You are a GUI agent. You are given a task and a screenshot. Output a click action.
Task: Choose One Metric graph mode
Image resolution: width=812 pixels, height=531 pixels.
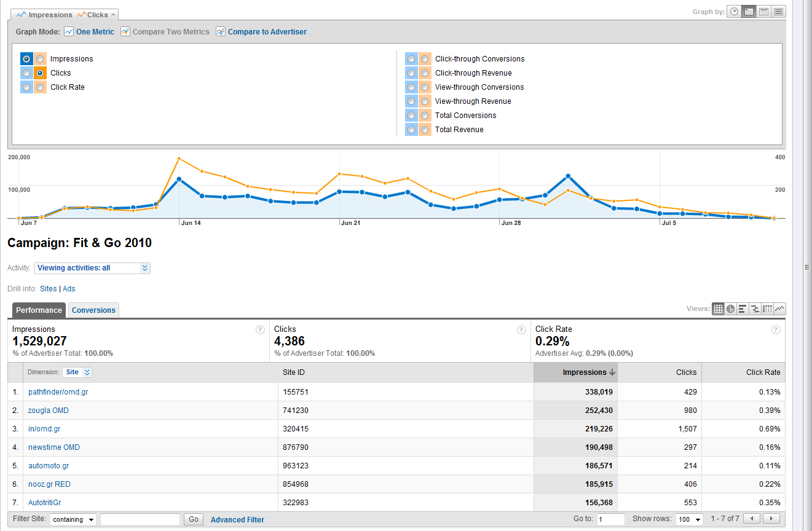(x=95, y=32)
